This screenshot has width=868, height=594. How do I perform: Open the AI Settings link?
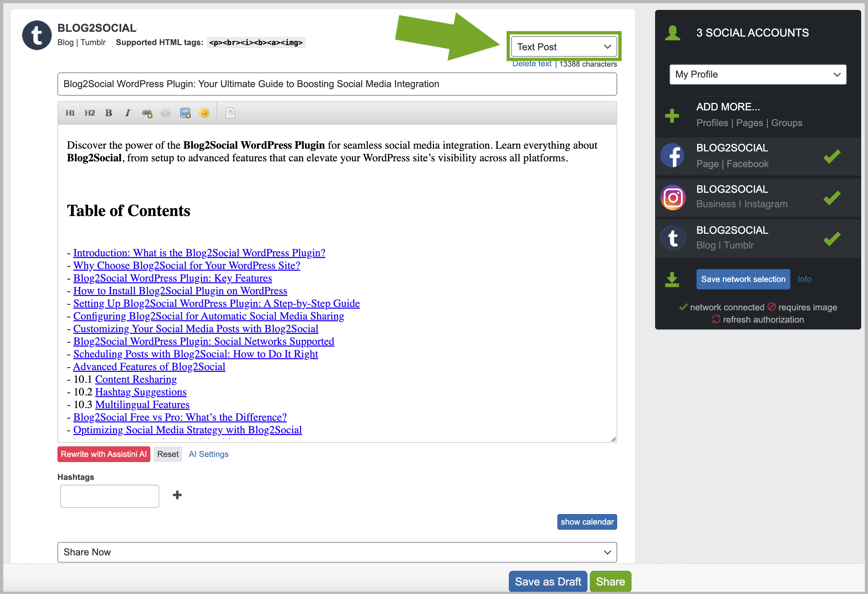(x=208, y=454)
